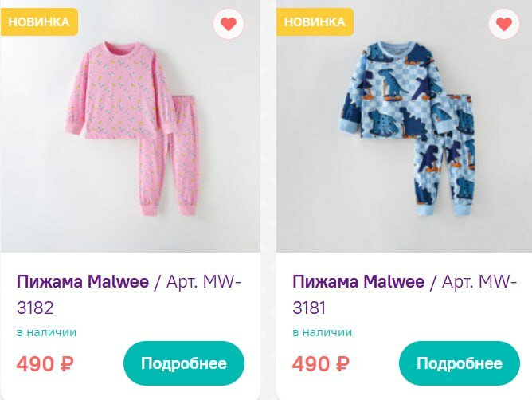Favorite the pink pajama with the heart icon
This screenshot has height=400, width=532.
pos(229,24)
